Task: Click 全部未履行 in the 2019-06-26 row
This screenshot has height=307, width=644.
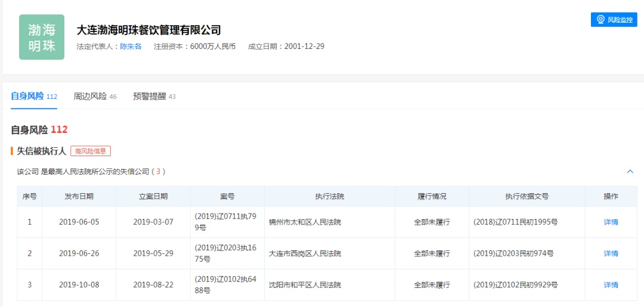Action: pyautogui.click(x=432, y=253)
